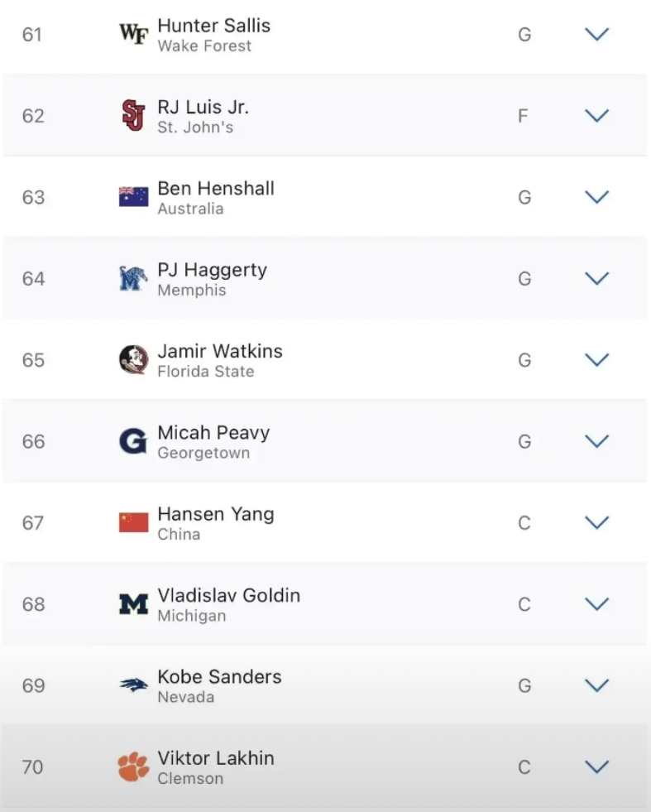This screenshot has width=651, height=812.
Task: Expand Viktor Lakhin row chevron
Action: pos(596,766)
